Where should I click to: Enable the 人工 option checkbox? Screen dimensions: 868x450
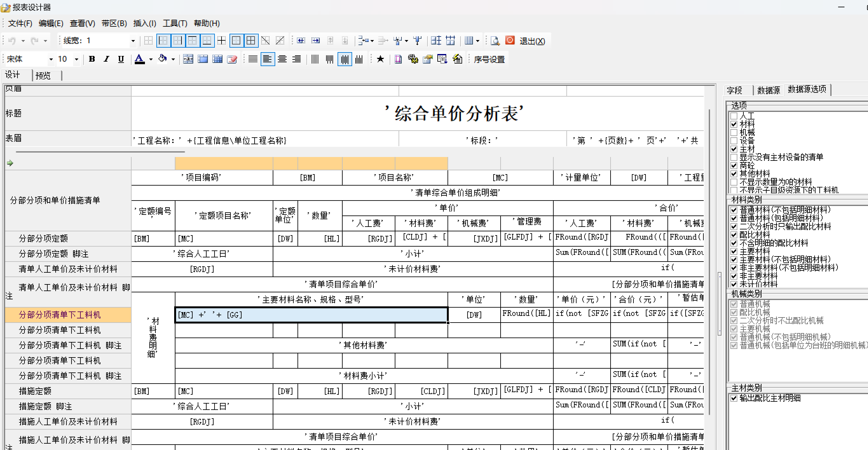[x=734, y=116]
